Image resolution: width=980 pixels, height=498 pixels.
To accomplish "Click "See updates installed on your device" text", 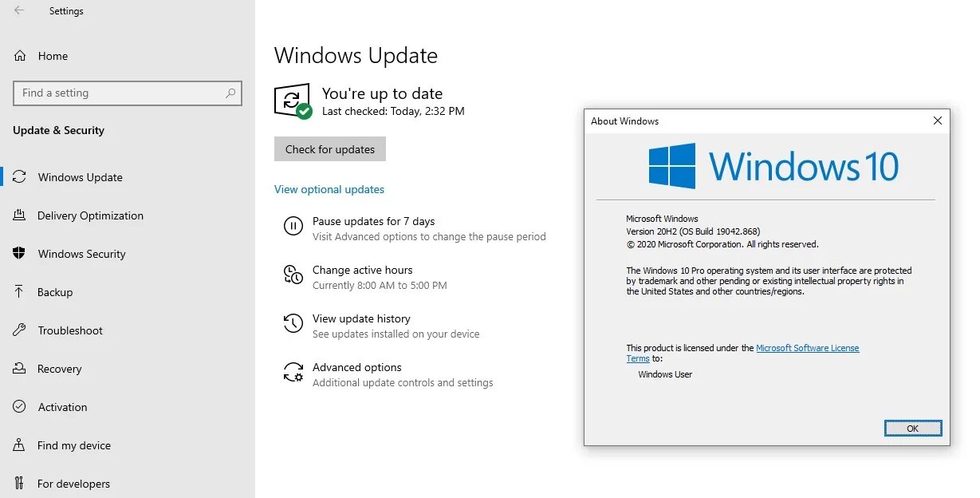I will pos(396,334).
